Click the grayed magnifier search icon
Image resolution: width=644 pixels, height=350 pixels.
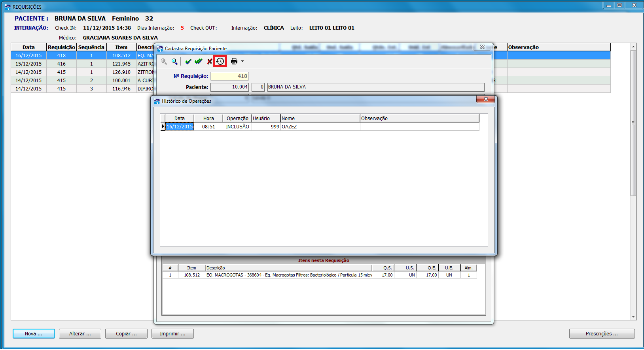pos(164,61)
